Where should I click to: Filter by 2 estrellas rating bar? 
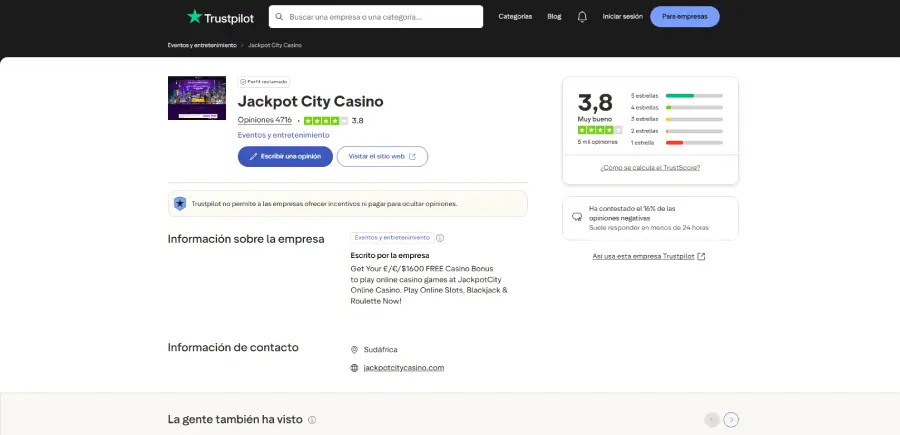coord(676,131)
